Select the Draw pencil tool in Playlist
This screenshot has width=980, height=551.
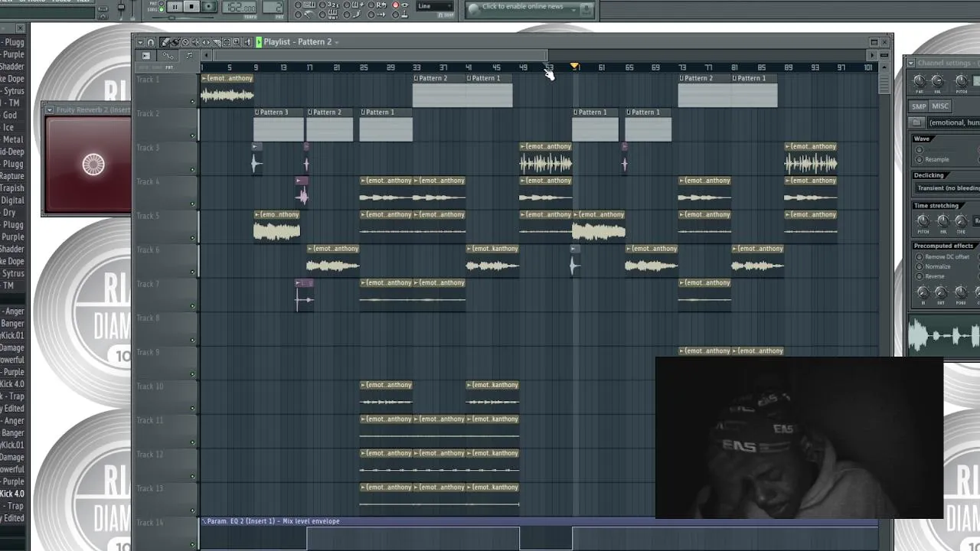164,42
